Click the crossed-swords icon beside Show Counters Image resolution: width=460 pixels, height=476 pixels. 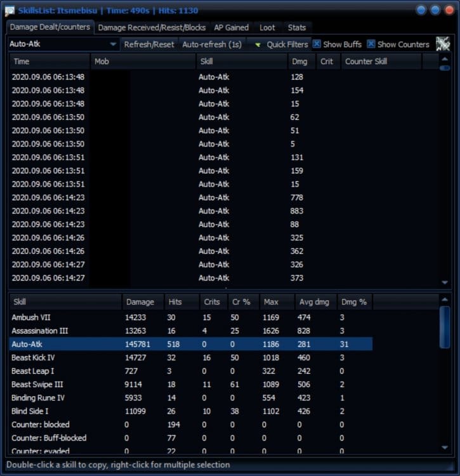pyautogui.click(x=443, y=44)
